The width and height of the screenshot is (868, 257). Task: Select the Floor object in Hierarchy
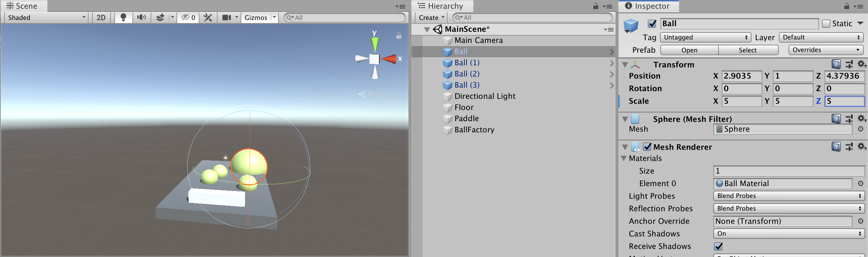click(464, 108)
